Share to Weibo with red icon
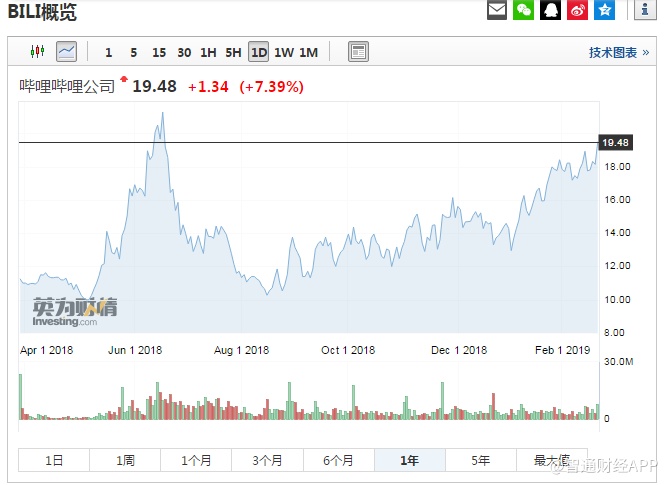Image resolution: width=668 pixels, height=485 pixels. click(x=578, y=11)
